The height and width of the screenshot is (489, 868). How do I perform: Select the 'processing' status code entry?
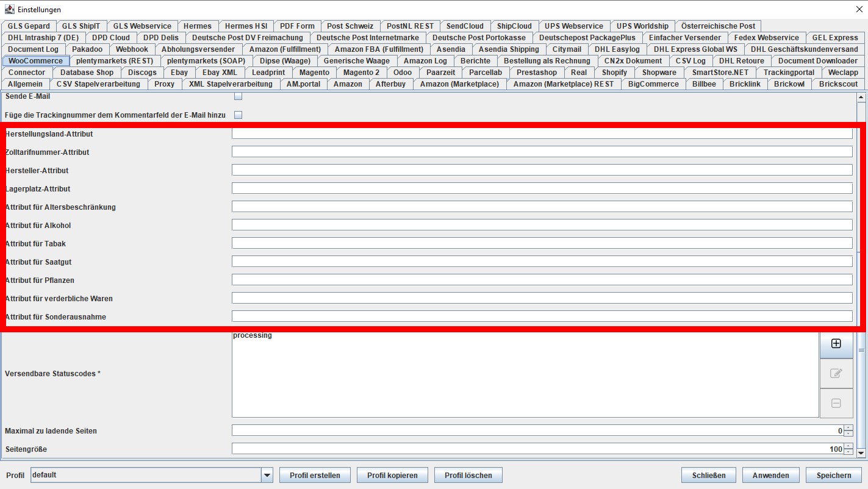coord(253,335)
